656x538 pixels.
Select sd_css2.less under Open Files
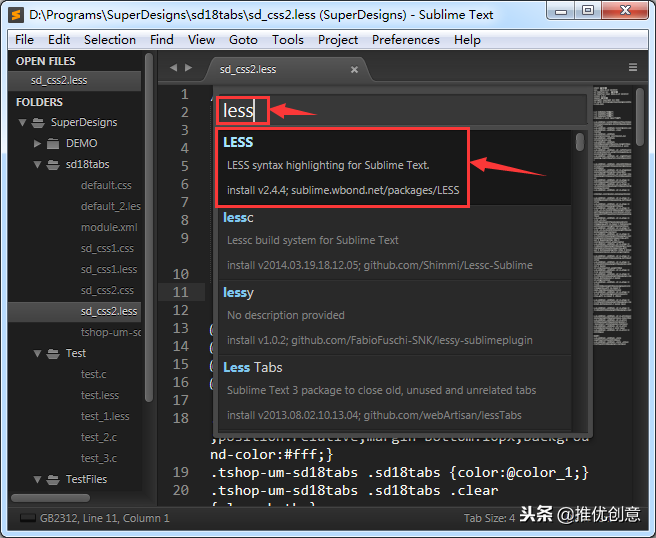pyautogui.click(x=74, y=80)
